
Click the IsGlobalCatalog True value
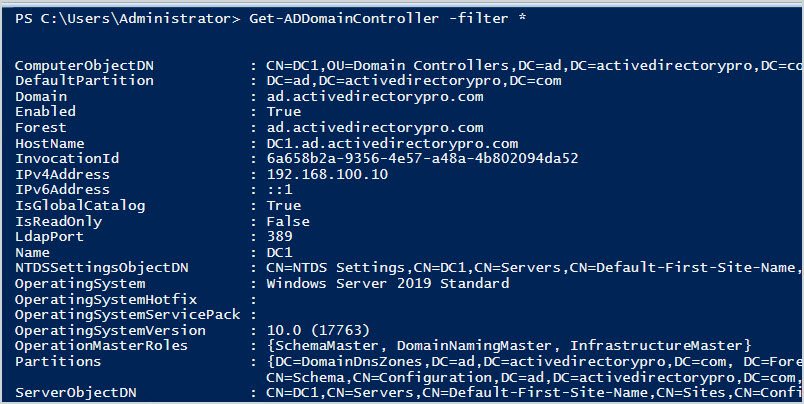284,206
